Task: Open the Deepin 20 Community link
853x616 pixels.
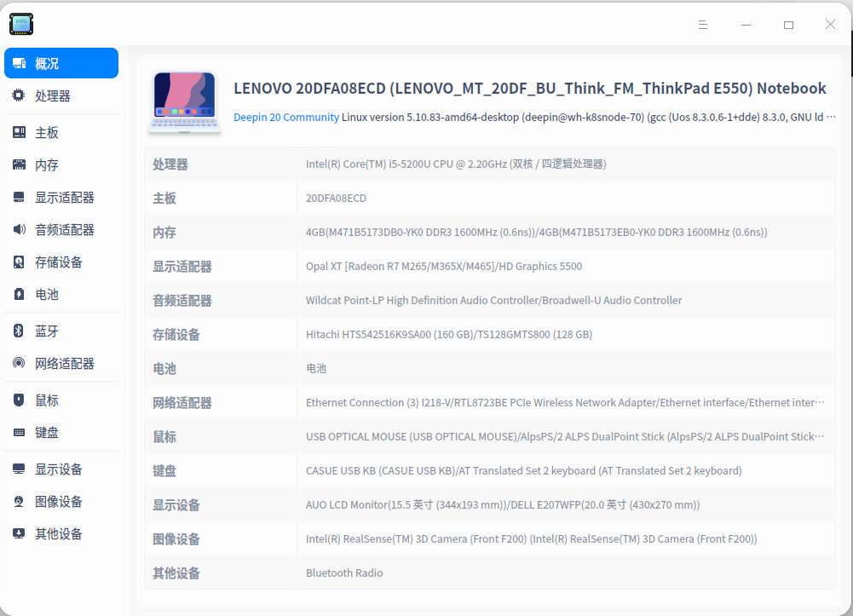Action: [286, 117]
